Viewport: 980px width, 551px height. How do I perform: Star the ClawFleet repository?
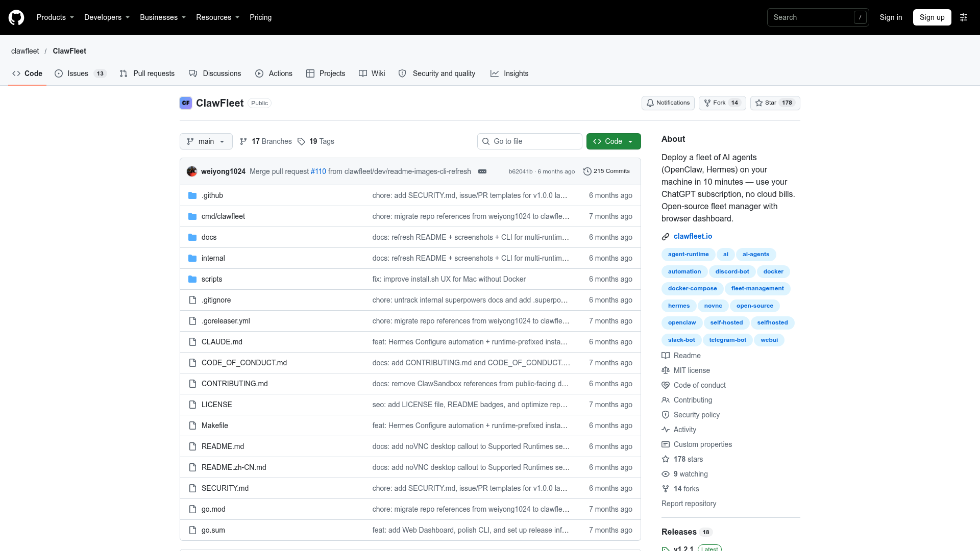click(775, 103)
